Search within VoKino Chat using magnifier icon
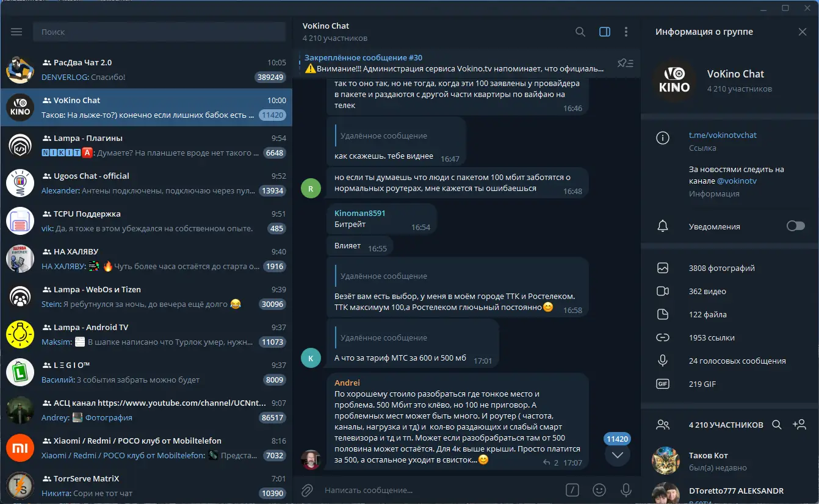Viewport: 819px width, 504px height. 580,32
